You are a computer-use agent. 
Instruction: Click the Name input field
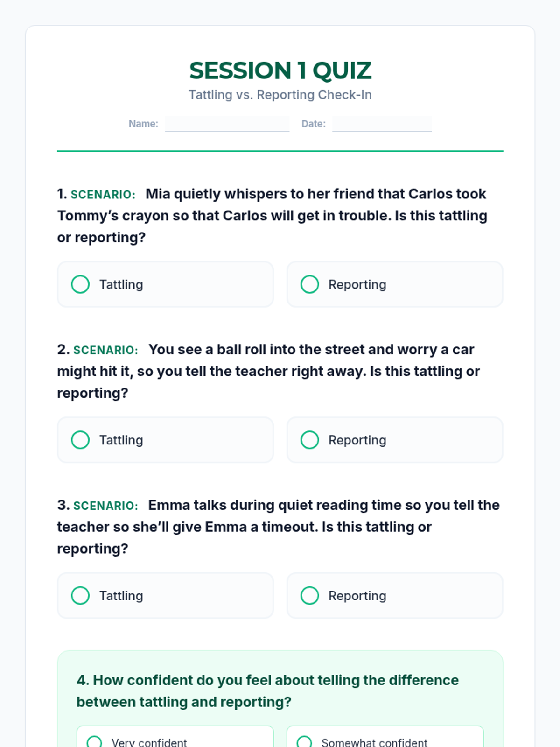tap(227, 124)
